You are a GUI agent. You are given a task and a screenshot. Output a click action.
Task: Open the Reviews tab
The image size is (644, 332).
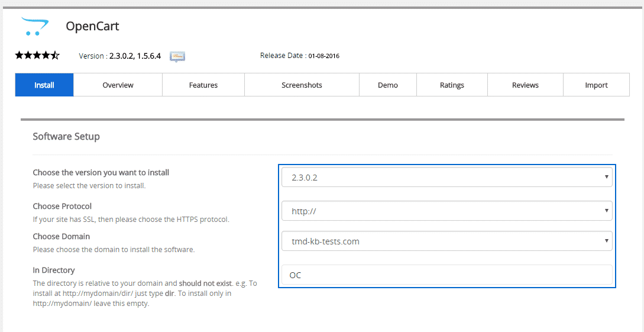pos(525,85)
